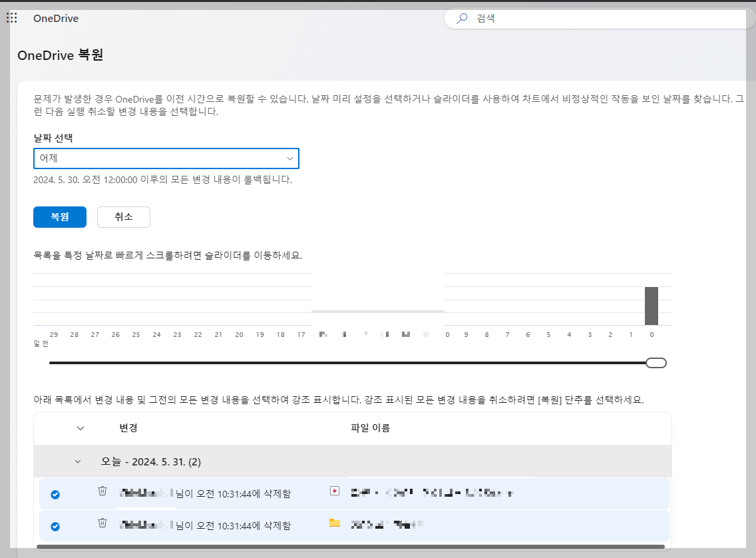Click the first row's 오전 10:31:44에 삭제함 text
The image size is (756, 558).
[244, 494]
